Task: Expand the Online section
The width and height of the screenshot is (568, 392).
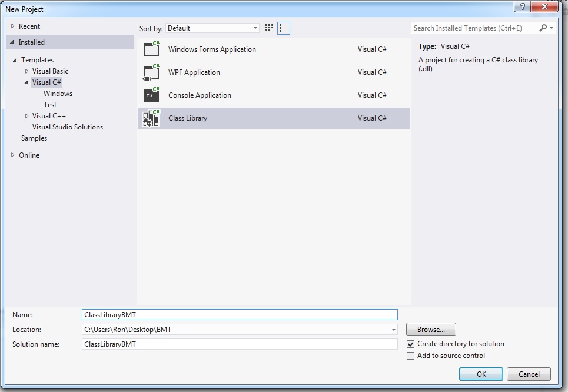Action: pyautogui.click(x=13, y=155)
